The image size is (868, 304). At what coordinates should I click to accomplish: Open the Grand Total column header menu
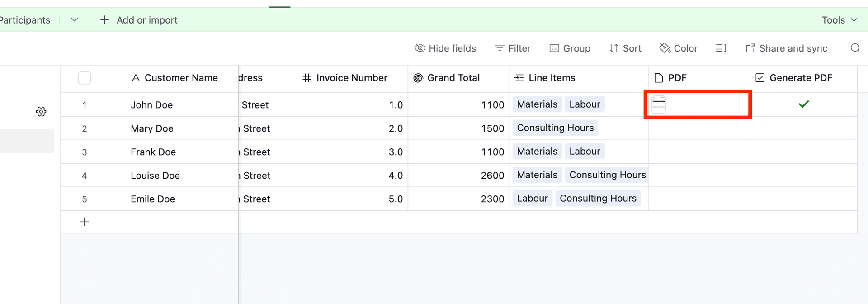tap(454, 77)
